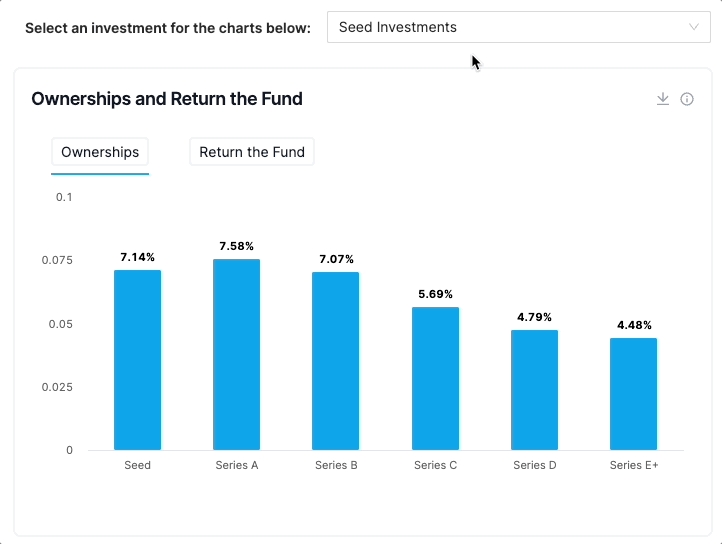The image size is (722, 544).
Task: Click the Seed bar in chart
Action: 137,360
